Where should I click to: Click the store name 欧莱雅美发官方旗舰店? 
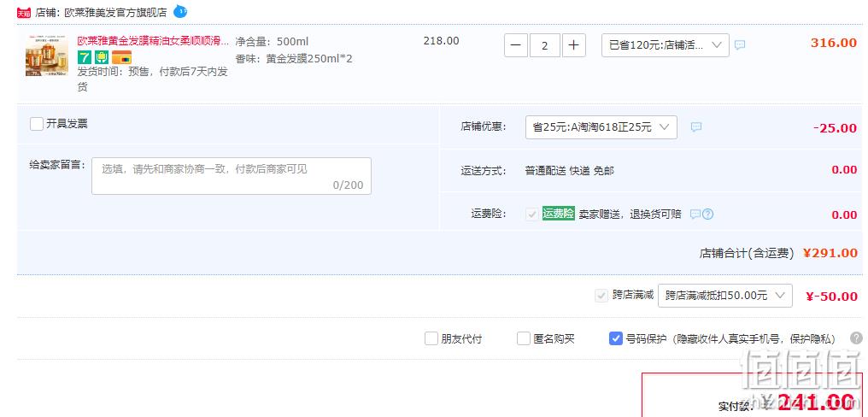(x=115, y=12)
